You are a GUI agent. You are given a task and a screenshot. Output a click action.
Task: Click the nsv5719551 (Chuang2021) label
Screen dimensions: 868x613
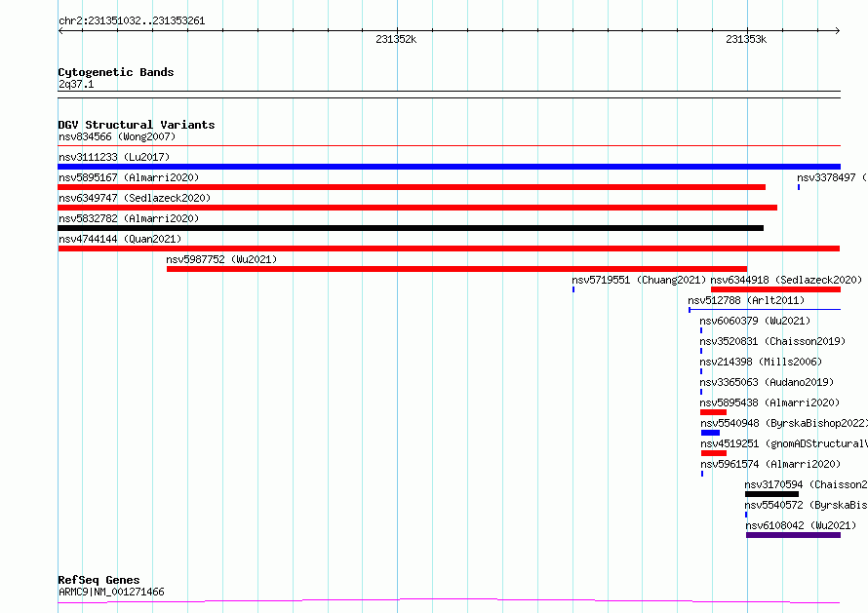click(639, 280)
